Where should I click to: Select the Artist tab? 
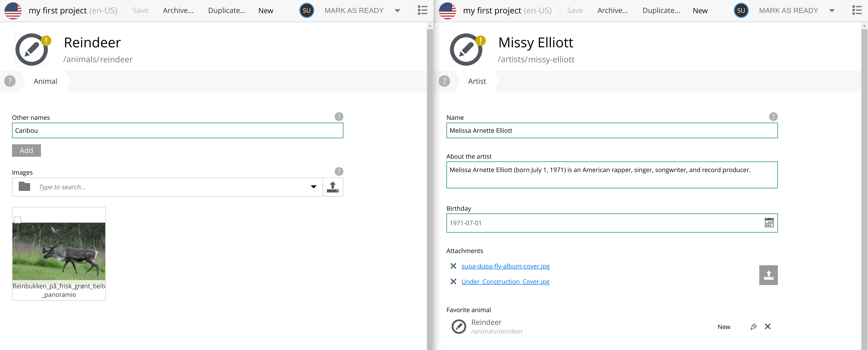coord(477,81)
